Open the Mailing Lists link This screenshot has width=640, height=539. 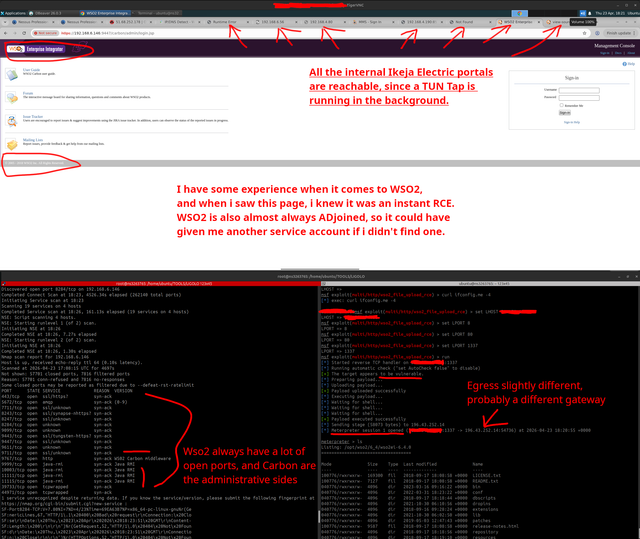coord(33,140)
